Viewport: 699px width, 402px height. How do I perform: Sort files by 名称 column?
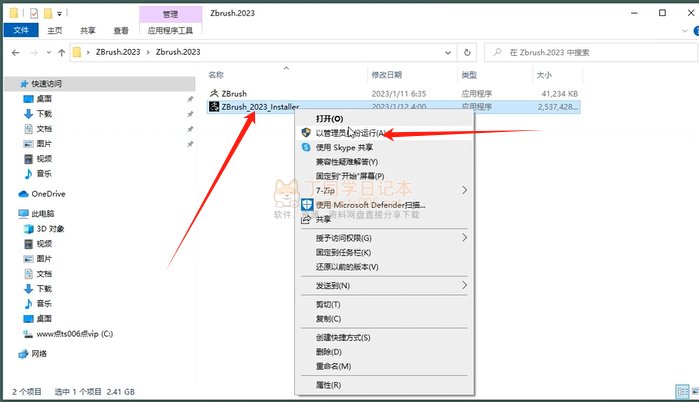[216, 75]
